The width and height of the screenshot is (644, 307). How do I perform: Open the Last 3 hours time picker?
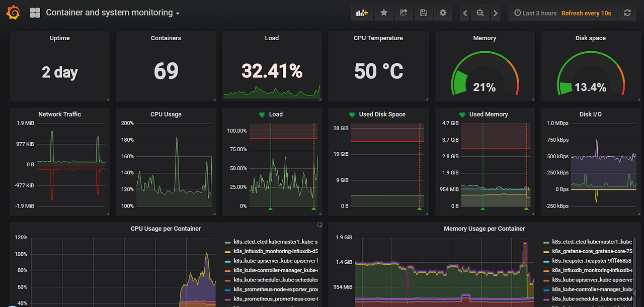(x=535, y=13)
